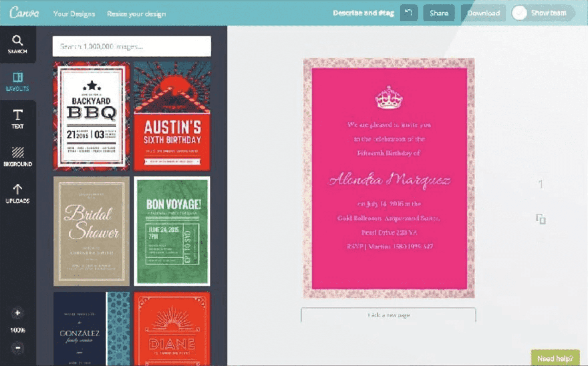Duplicate the page using the copy icon

pos(540,219)
